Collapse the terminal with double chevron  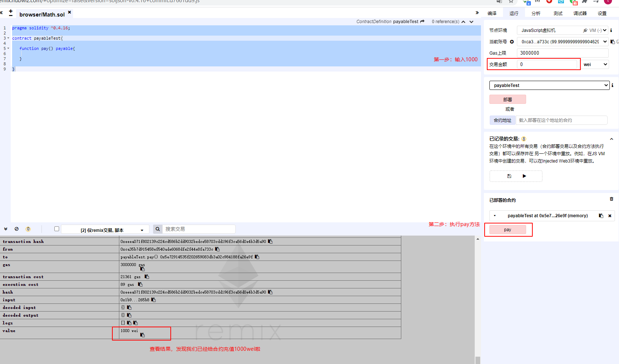pyautogui.click(x=6, y=229)
